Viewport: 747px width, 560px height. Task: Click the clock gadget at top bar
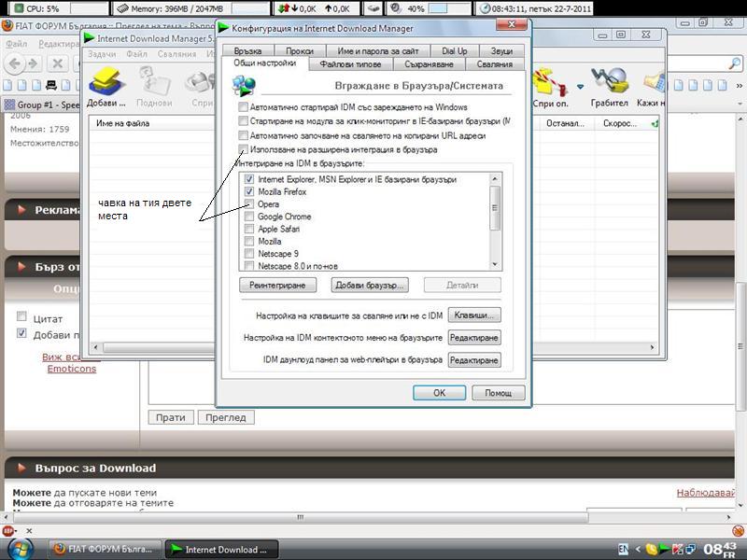(x=534, y=8)
